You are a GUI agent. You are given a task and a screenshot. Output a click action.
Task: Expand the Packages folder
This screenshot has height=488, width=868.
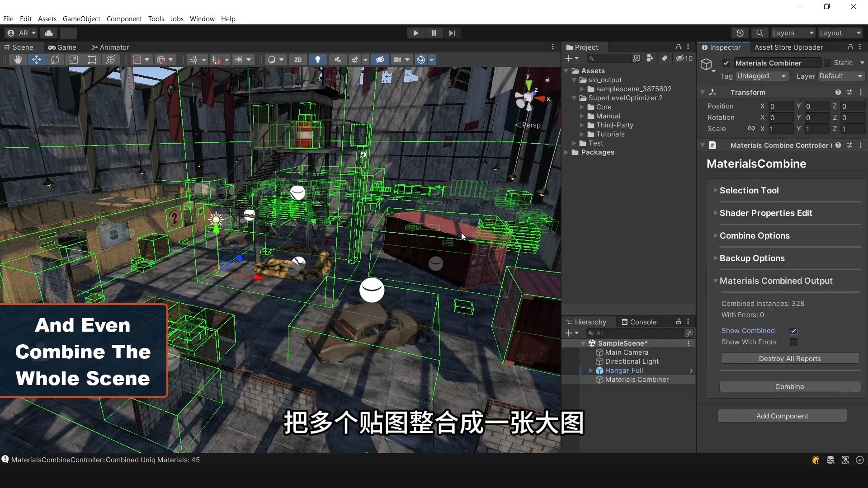(x=566, y=152)
